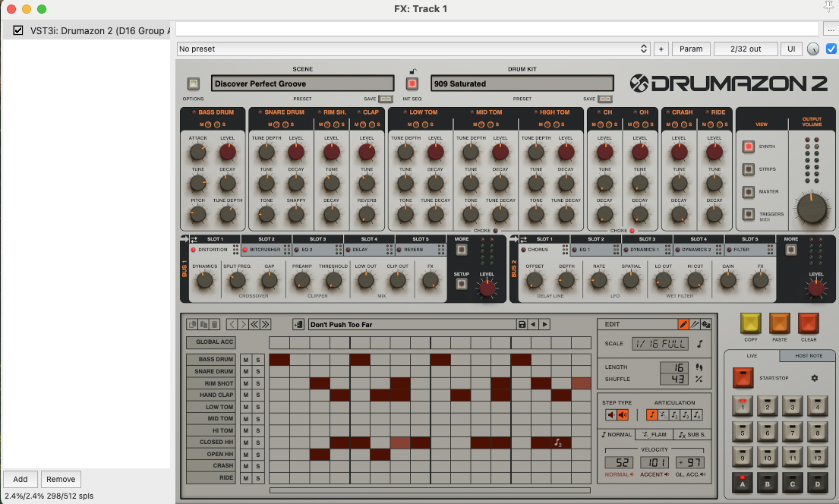Open the gear settings beside Start/Stop
The width and height of the screenshot is (839, 504).
pos(815,378)
